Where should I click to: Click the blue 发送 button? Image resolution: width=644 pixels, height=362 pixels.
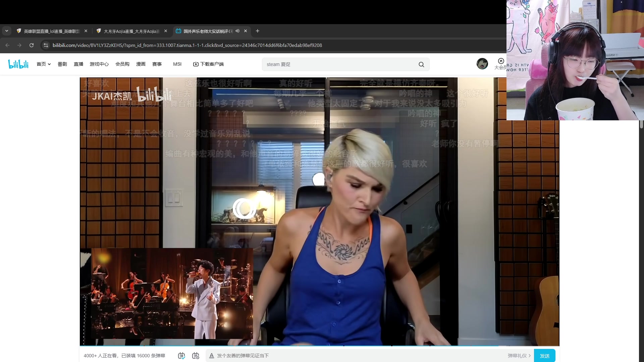545,356
